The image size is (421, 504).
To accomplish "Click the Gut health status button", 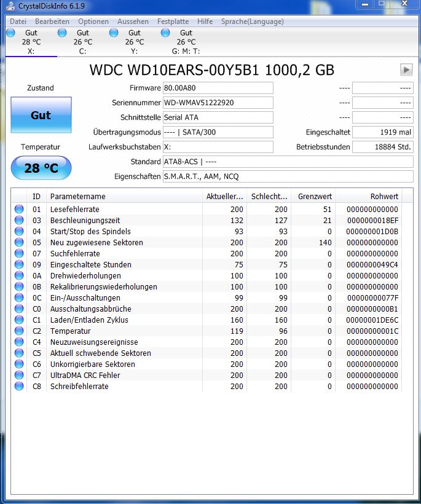I will click(x=41, y=115).
